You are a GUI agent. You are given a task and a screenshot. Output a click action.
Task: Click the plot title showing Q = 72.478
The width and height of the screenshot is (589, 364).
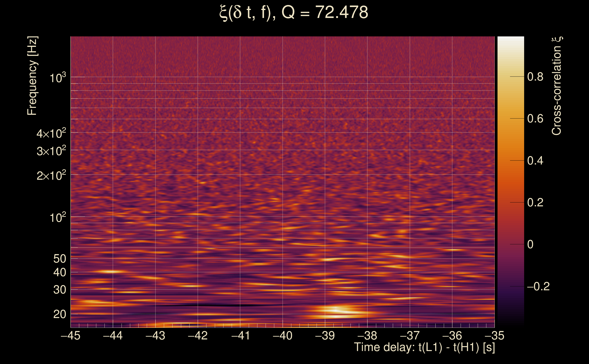point(294,13)
